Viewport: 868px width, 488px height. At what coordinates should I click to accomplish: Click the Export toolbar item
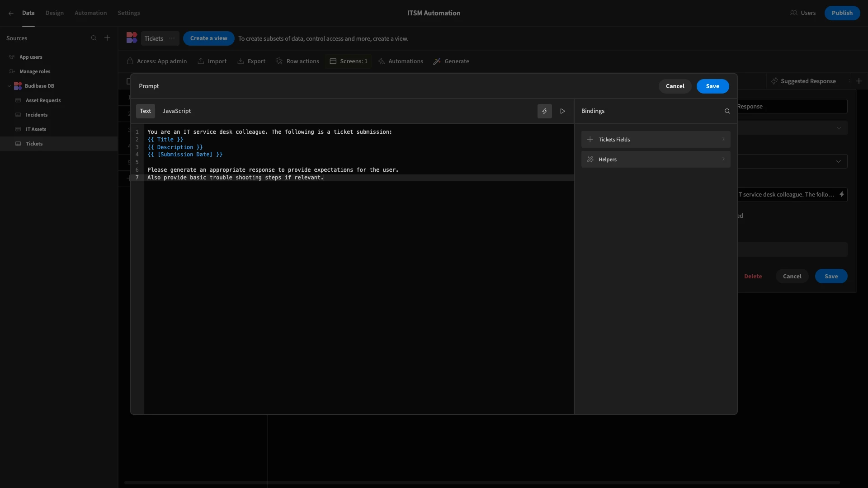pyautogui.click(x=251, y=61)
